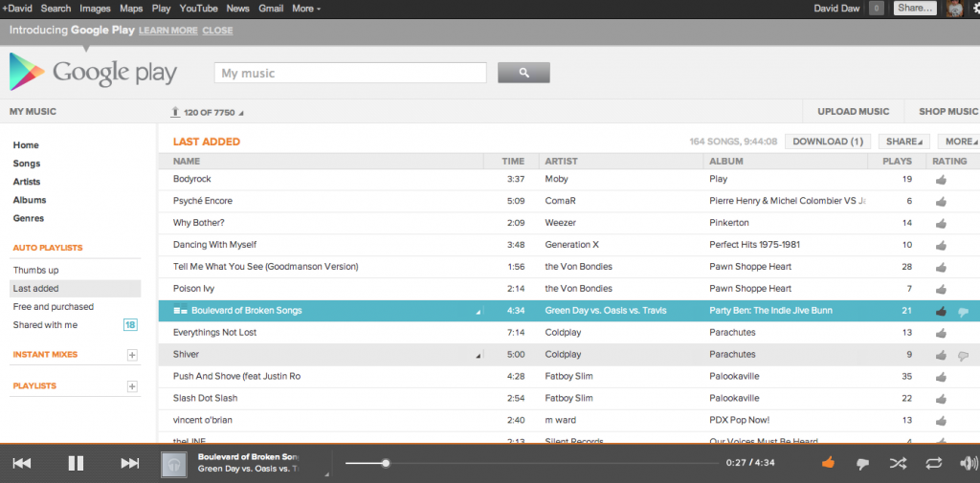Image resolution: width=980 pixels, height=483 pixels.
Task: Skip to the previous track
Action: pyautogui.click(x=22, y=463)
